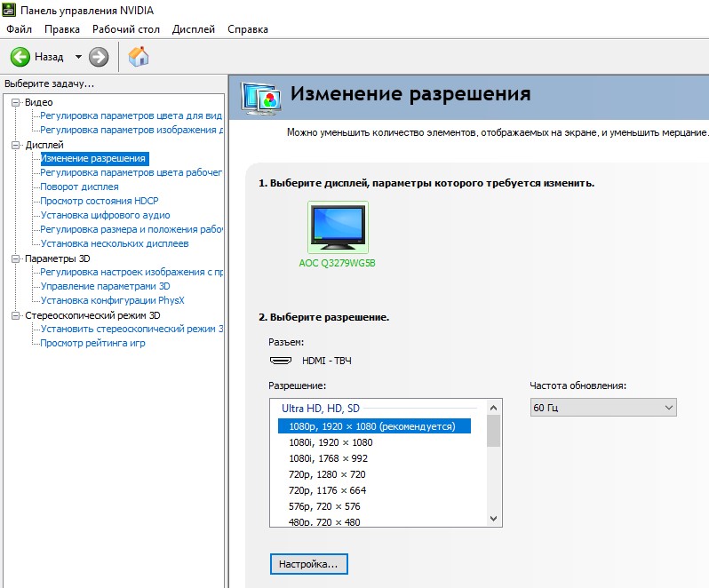
Task: Select 1080i, 1768 × 992 resolution
Action: click(x=328, y=458)
